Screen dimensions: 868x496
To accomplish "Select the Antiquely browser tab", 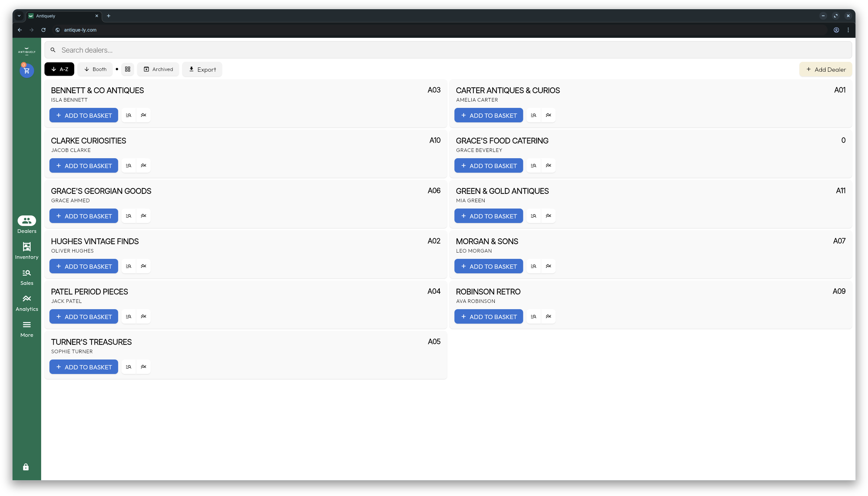I will 64,16.
